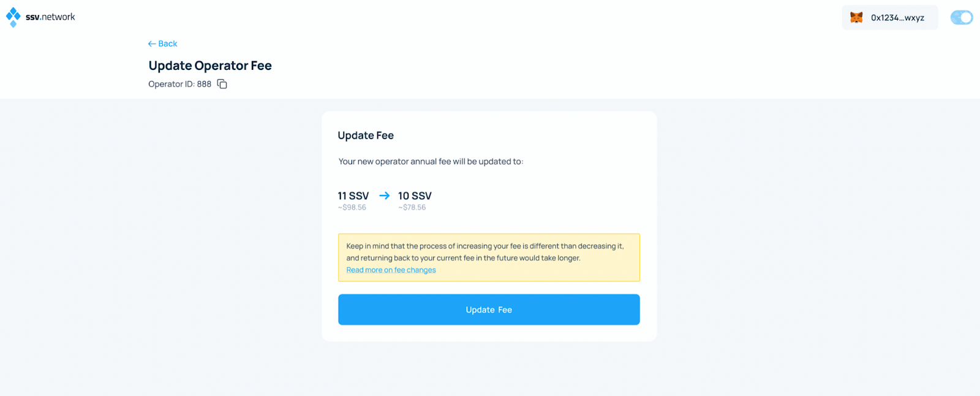Viewport: 980px width, 396px height.
Task: Click the ssv.network brand text
Action: point(50,17)
